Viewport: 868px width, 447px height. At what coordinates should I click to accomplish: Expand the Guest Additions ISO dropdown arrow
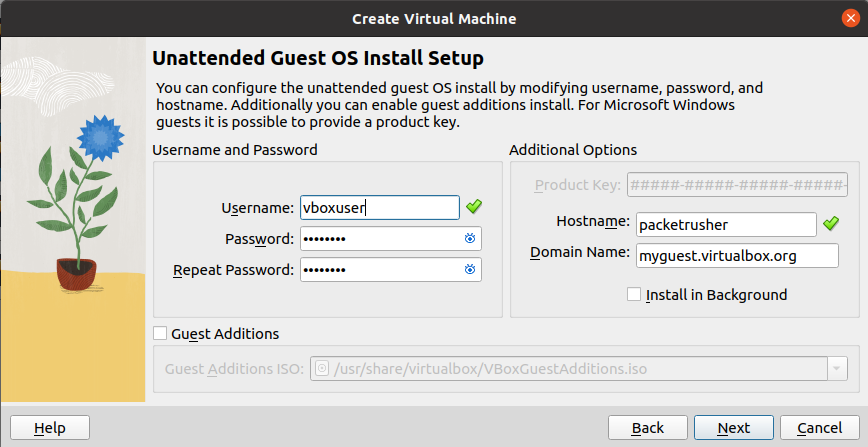pyautogui.click(x=835, y=369)
